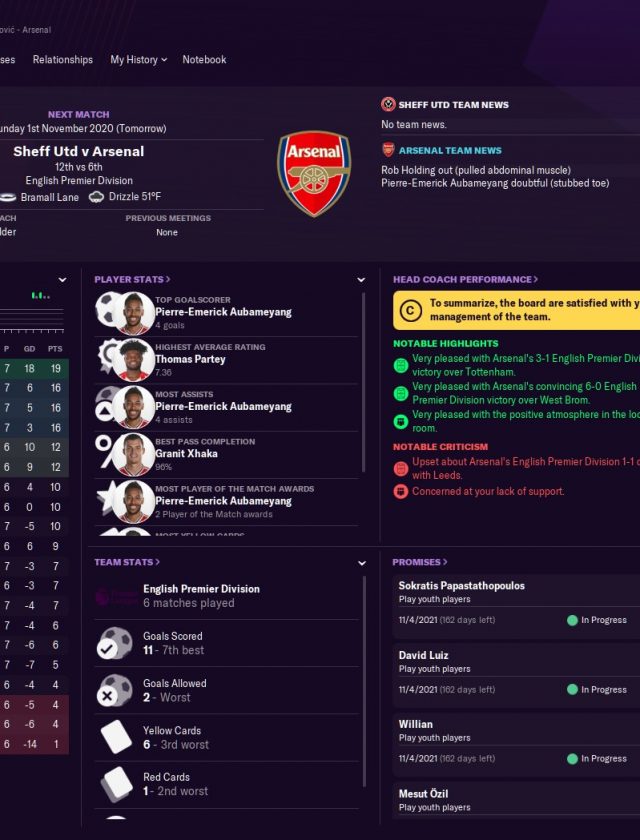The height and width of the screenshot is (840, 640).
Task: Click Thomas Partey's player portrait
Action: click(x=133, y=359)
